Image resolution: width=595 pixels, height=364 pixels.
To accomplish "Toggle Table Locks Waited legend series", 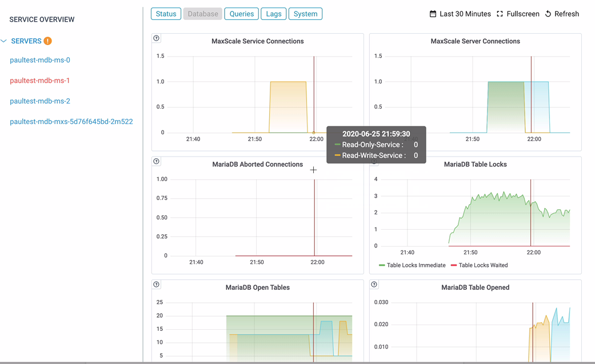I will pos(479,265).
